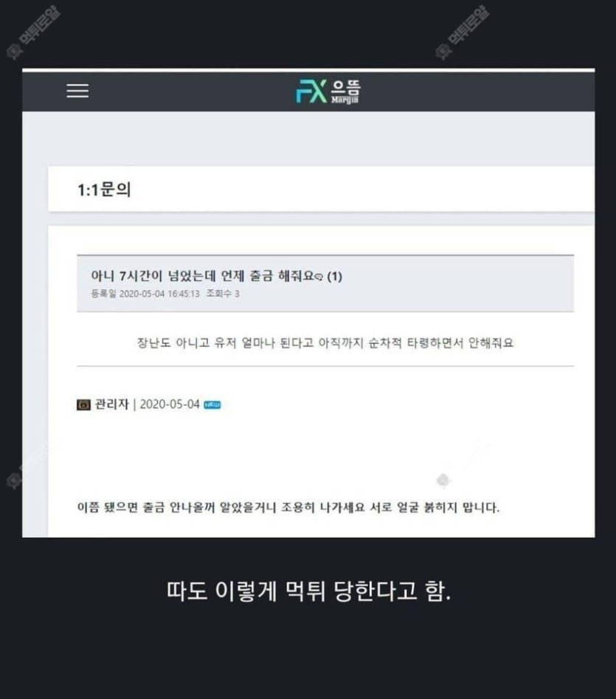Click the comment bubble icon beside post title
This screenshot has width=616, height=699.
pos(319,278)
